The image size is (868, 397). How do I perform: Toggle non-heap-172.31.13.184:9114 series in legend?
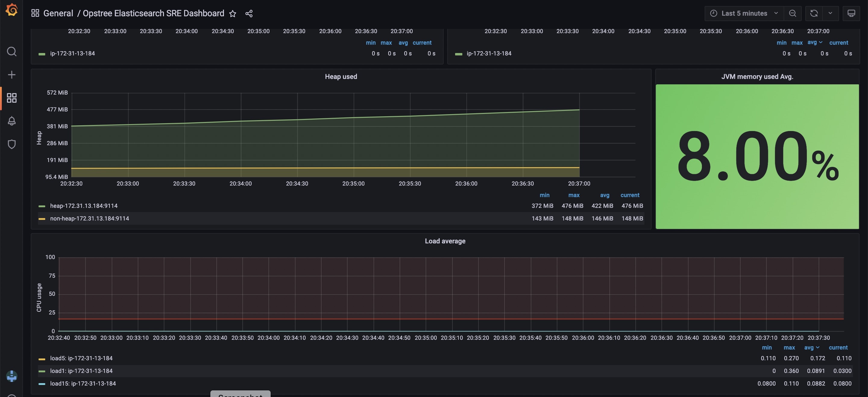point(89,219)
